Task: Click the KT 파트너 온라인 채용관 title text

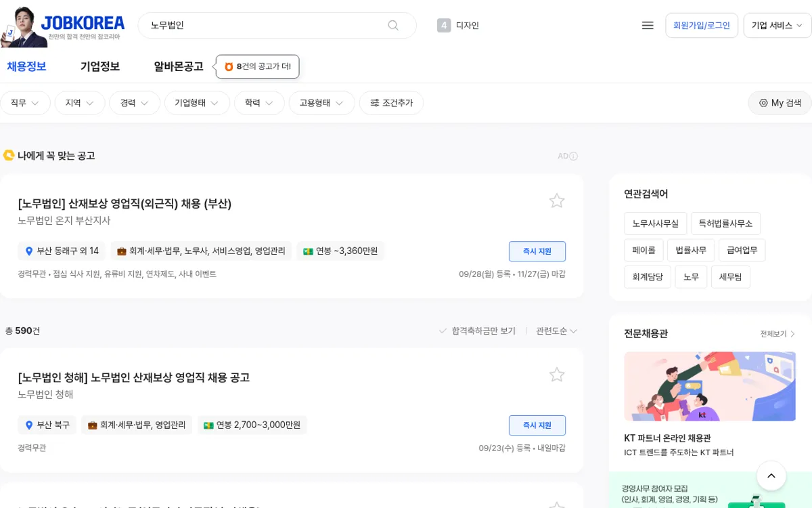Action: pos(667,438)
